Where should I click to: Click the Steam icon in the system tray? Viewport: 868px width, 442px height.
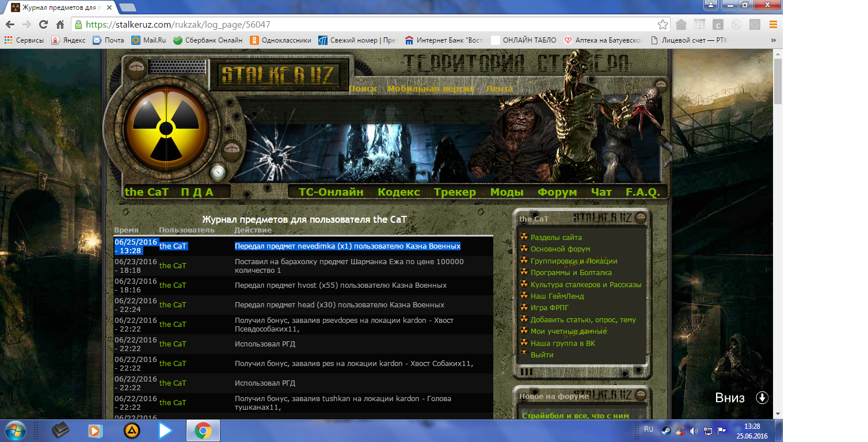tap(666, 430)
